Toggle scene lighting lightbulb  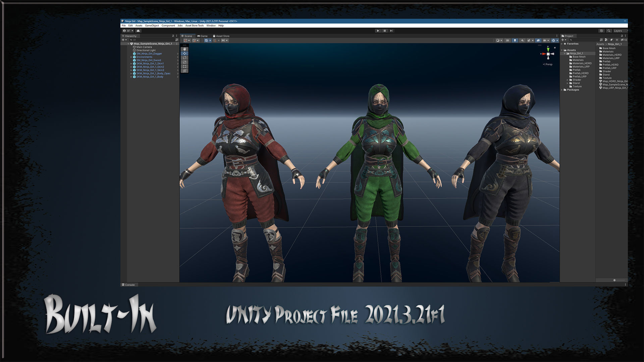pos(515,41)
